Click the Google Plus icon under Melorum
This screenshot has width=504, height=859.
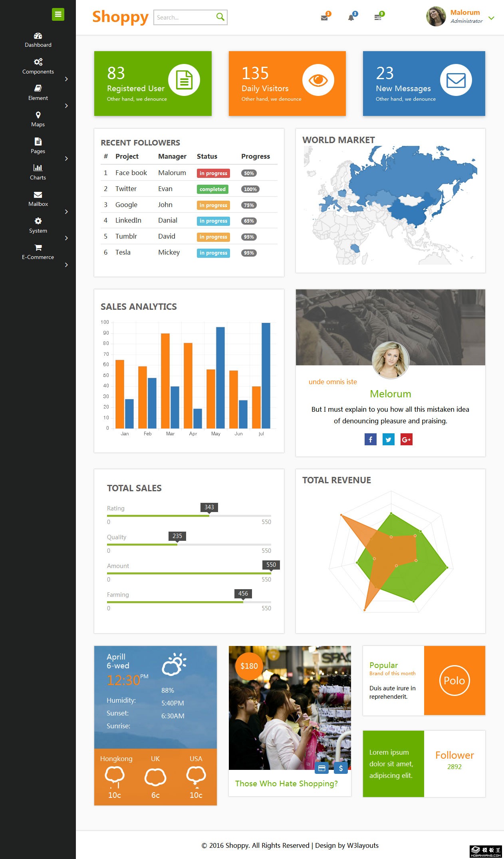(x=406, y=439)
